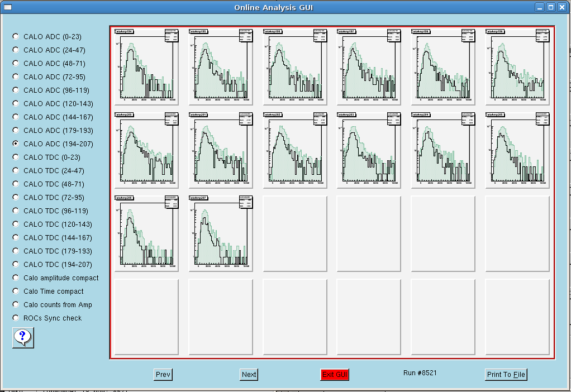Click Print To File button

pyautogui.click(x=506, y=375)
